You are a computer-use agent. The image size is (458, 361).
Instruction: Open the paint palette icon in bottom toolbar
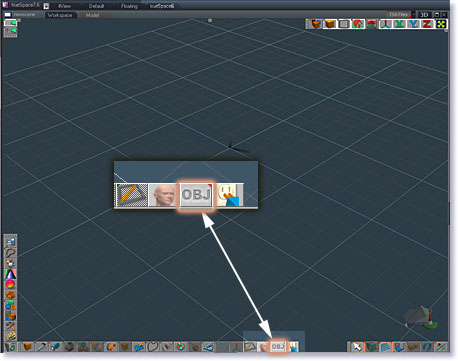click(181, 347)
